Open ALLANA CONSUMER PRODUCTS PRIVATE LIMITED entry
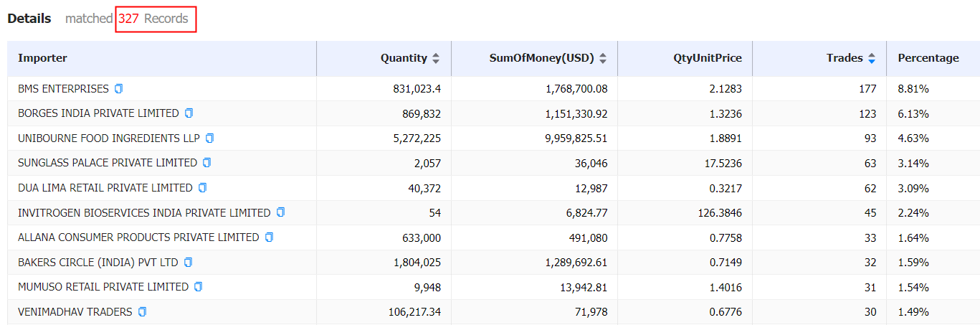The image size is (980, 325). (x=138, y=237)
